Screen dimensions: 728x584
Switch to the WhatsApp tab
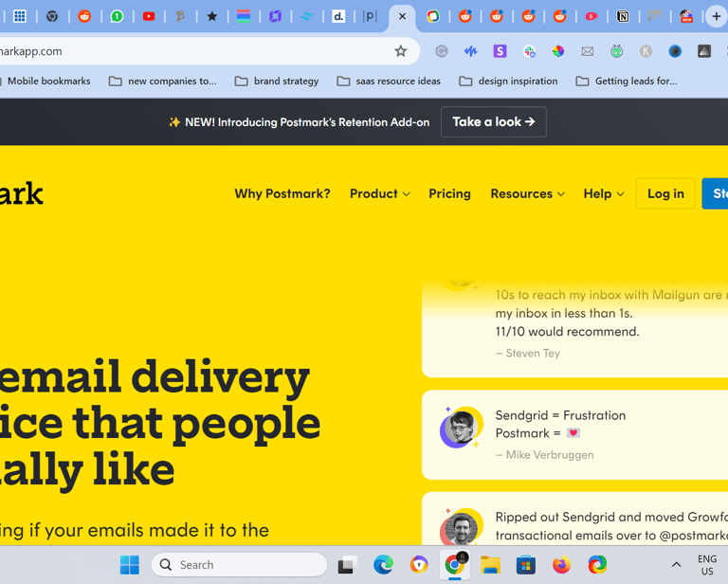coord(117,17)
